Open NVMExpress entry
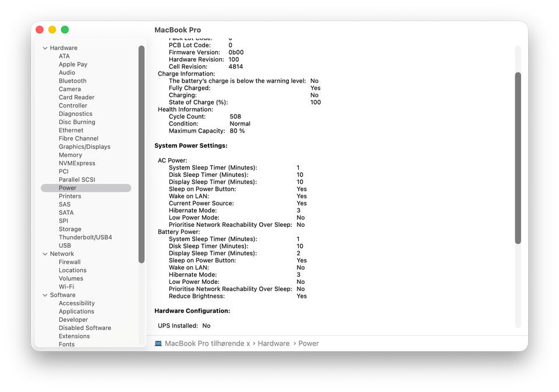Viewport: 559px width, 392px height. pos(77,163)
